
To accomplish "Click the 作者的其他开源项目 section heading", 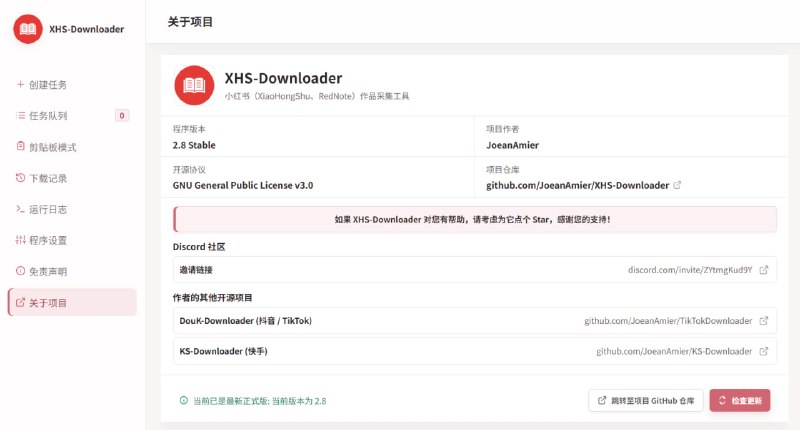I will tap(212, 297).
